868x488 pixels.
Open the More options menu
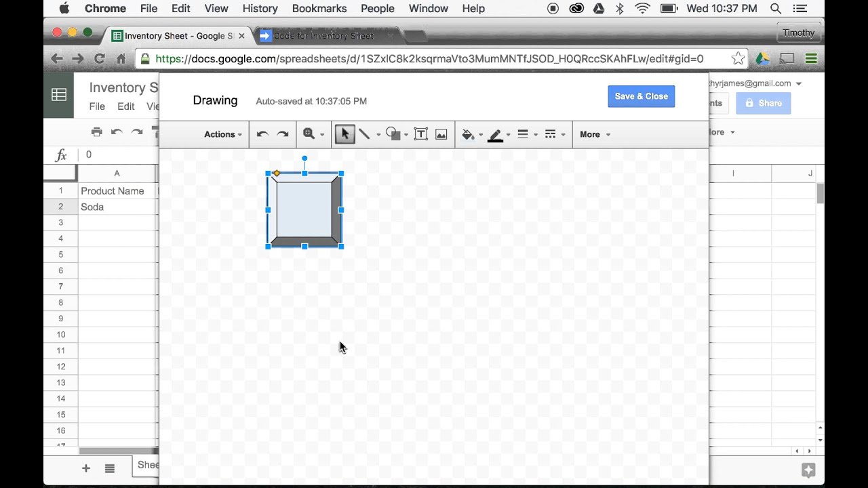click(x=593, y=134)
